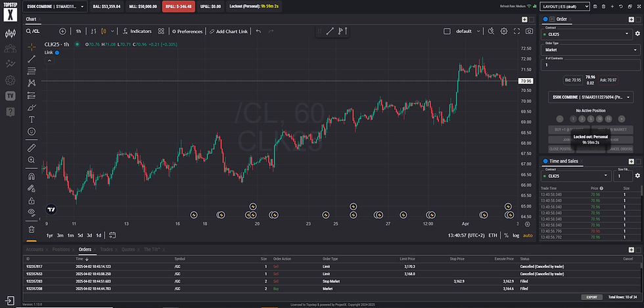644x308 pixels.
Task: Click the logout icon at sidebar bottom
Action: click(x=11, y=300)
